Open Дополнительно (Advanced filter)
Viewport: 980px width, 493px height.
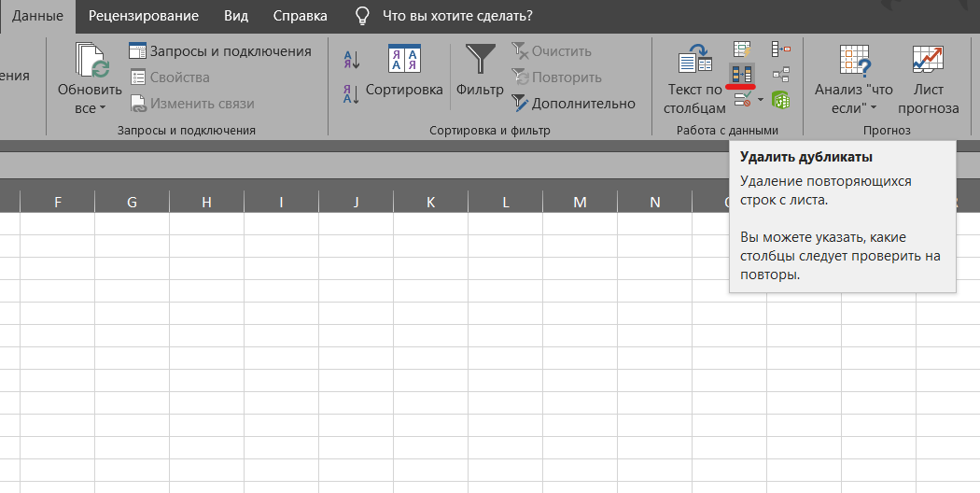click(574, 104)
